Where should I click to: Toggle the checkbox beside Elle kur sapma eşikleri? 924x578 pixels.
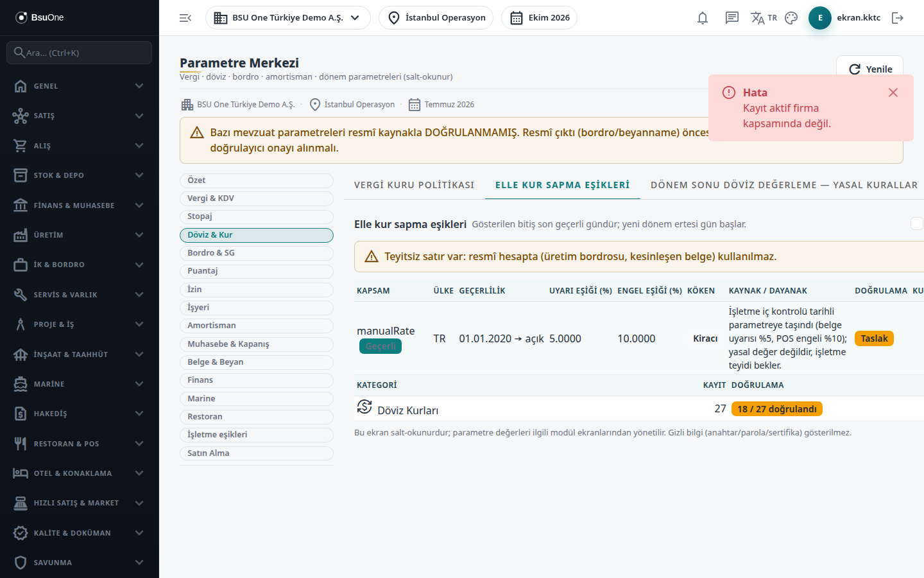point(917,223)
